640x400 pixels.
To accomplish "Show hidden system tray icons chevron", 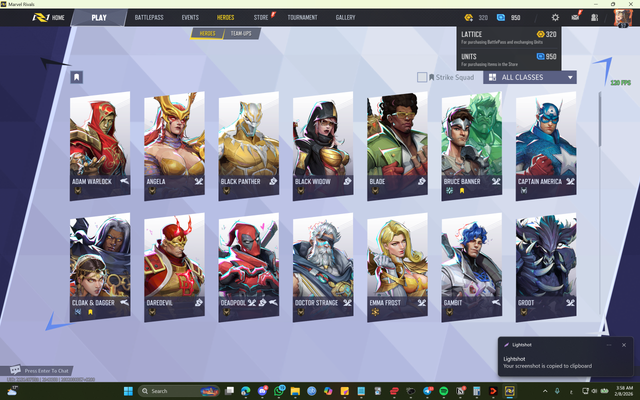I will [x=545, y=391].
